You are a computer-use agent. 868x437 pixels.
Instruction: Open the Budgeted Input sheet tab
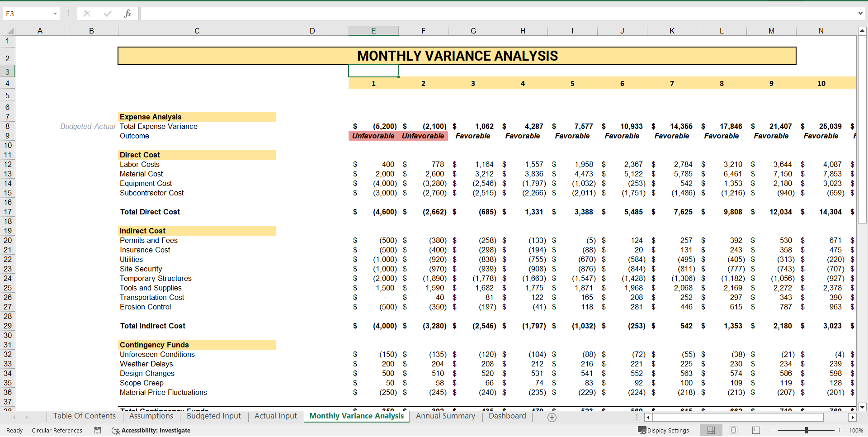coord(214,416)
